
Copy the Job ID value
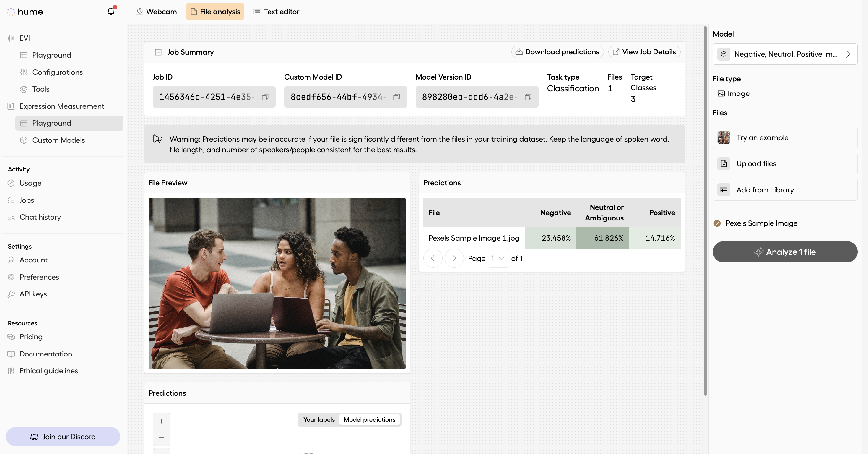(x=265, y=97)
